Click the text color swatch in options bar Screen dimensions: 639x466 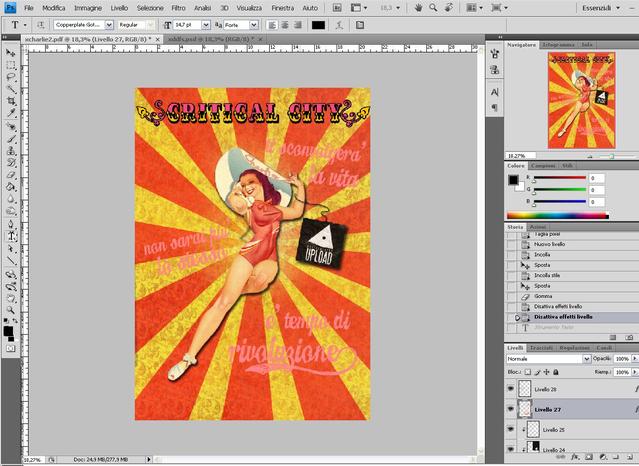coord(318,25)
